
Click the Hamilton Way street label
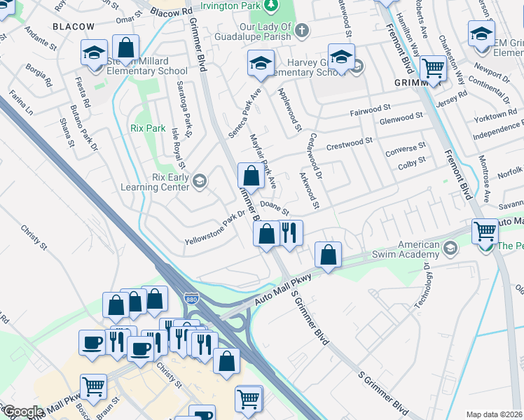click(x=408, y=35)
